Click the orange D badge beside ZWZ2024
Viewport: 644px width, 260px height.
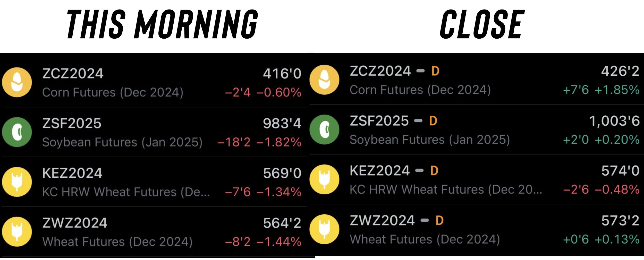coord(439,221)
